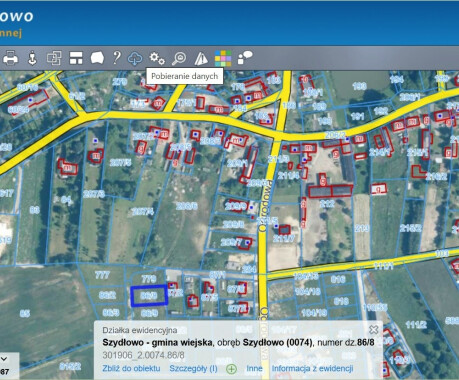Open the print tool in toolbar
The width and height of the screenshot is (459, 380).
pyautogui.click(x=10, y=58)
